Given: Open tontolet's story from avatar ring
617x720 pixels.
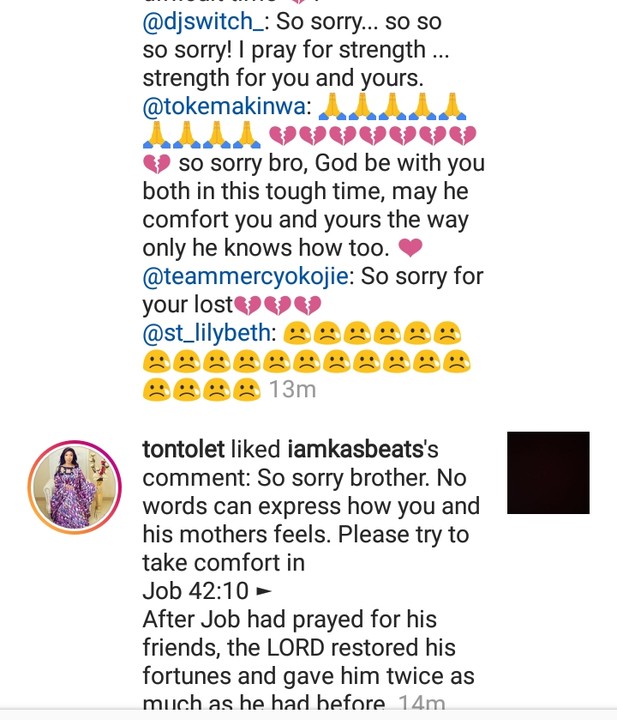Looking at the screenshot, I should pyautogui.click(x=75, y=487).
